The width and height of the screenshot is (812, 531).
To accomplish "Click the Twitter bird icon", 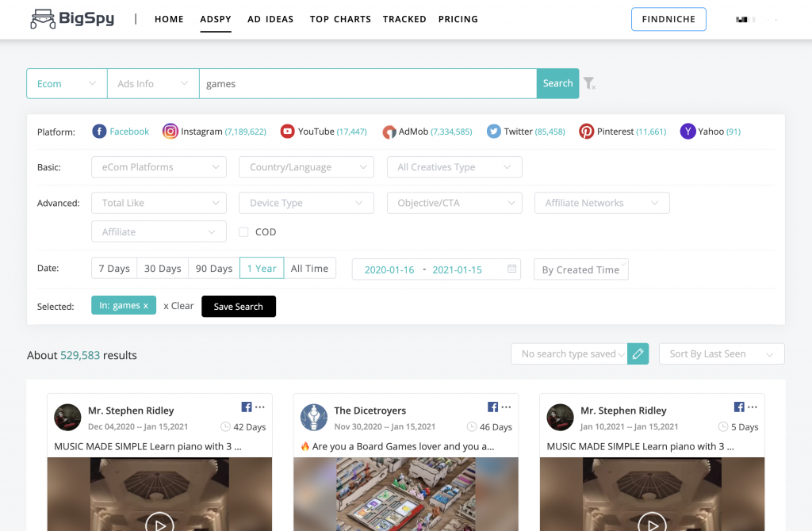I will [x=493, y=132].
